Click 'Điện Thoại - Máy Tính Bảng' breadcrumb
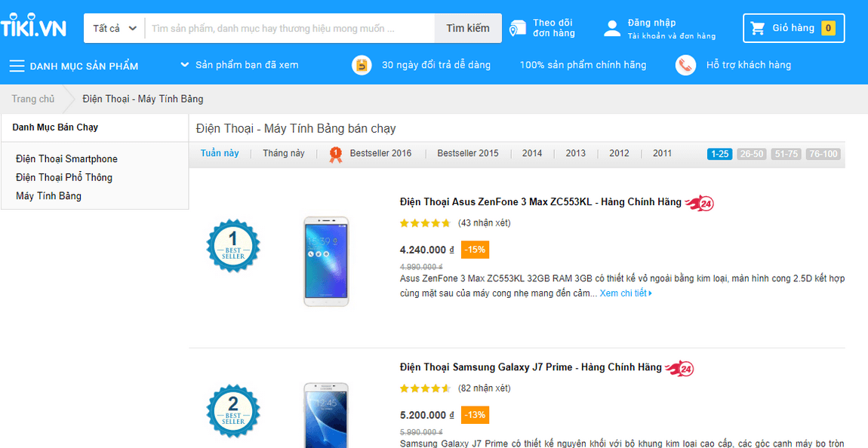The width and height of the screenshot is (868, 448). tap(143, 99)
